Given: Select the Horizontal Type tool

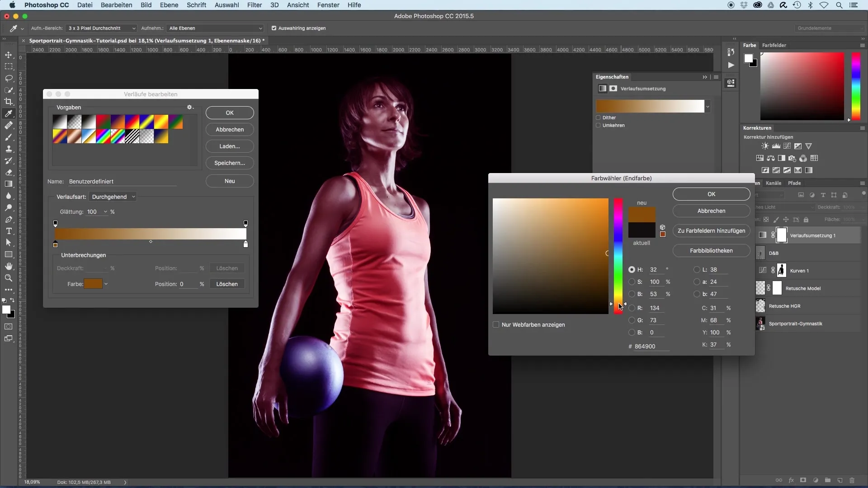Looking at the screenshot, I should click(9, 231).
